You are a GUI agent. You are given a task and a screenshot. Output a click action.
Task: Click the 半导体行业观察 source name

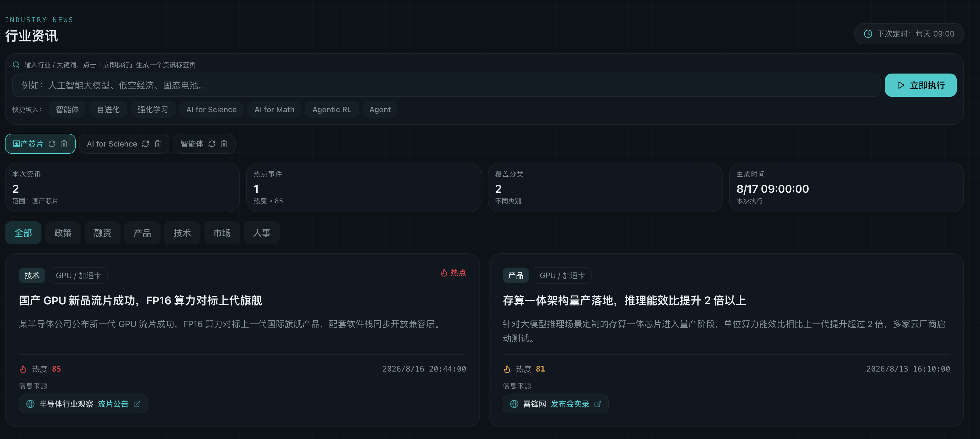pos(66,404)
